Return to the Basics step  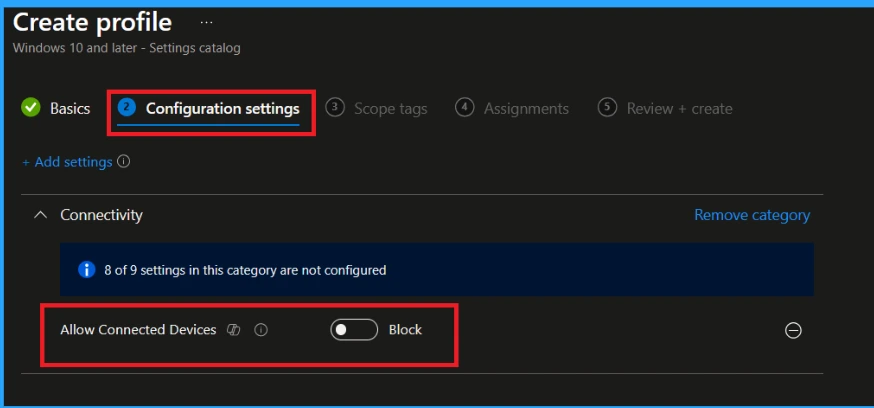click(x=70, y=108)
